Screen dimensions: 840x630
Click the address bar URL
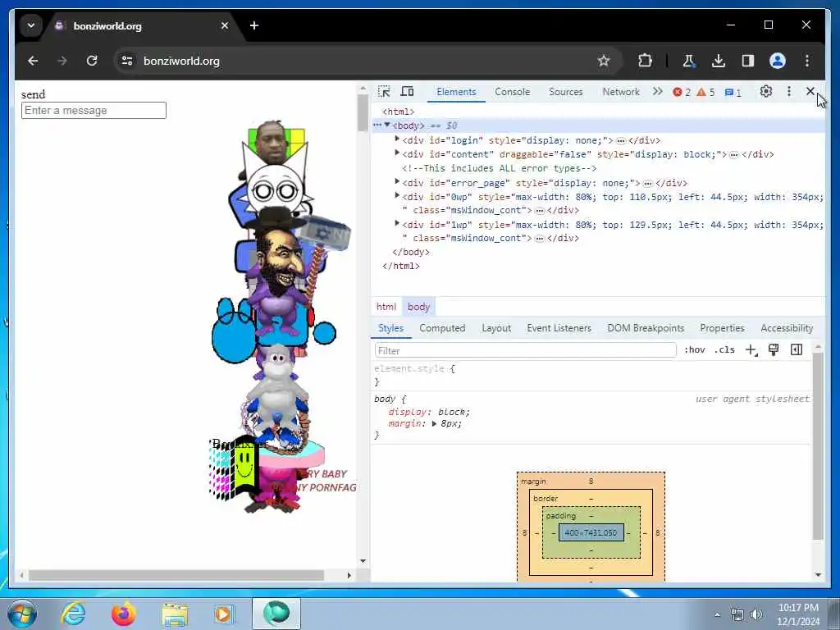coord(181,61)
